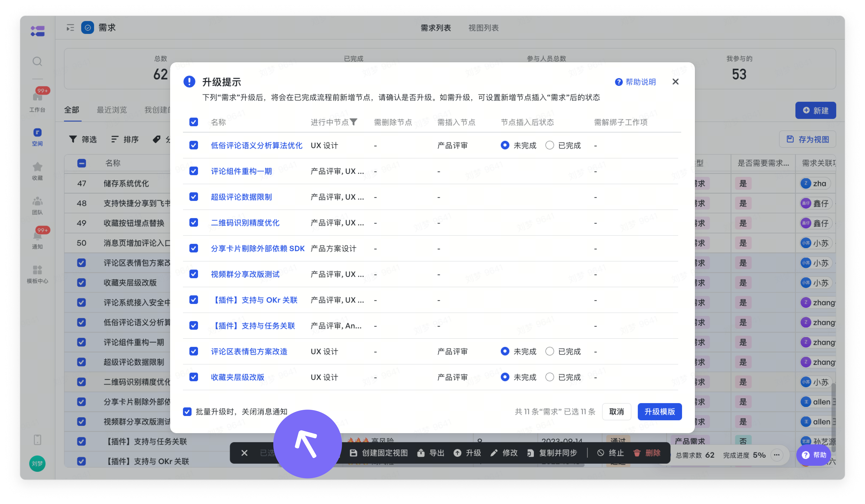Click 存为视图 save as view
The image size is (865, 504).
pyautogui.click(x=807, y=139)
